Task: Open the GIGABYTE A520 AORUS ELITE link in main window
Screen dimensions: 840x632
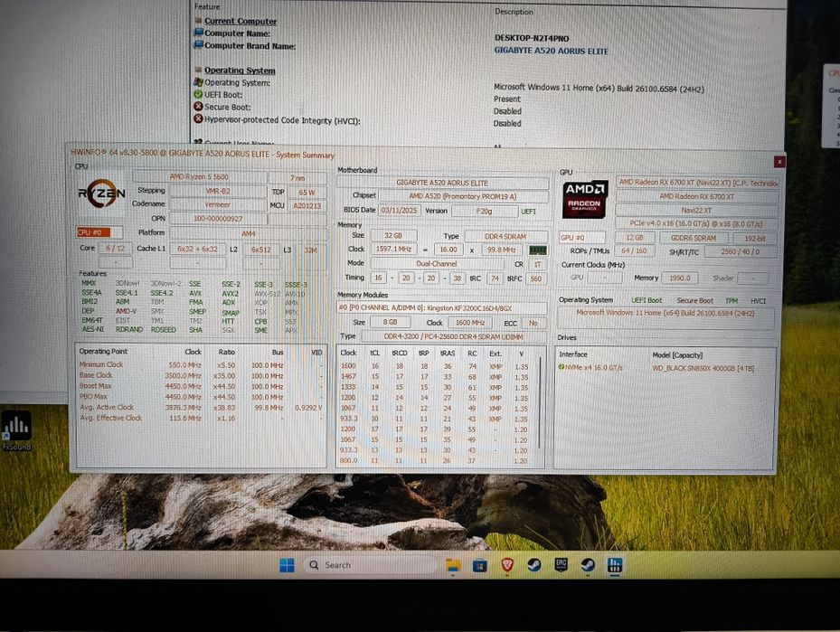Action: coord(551,51)
